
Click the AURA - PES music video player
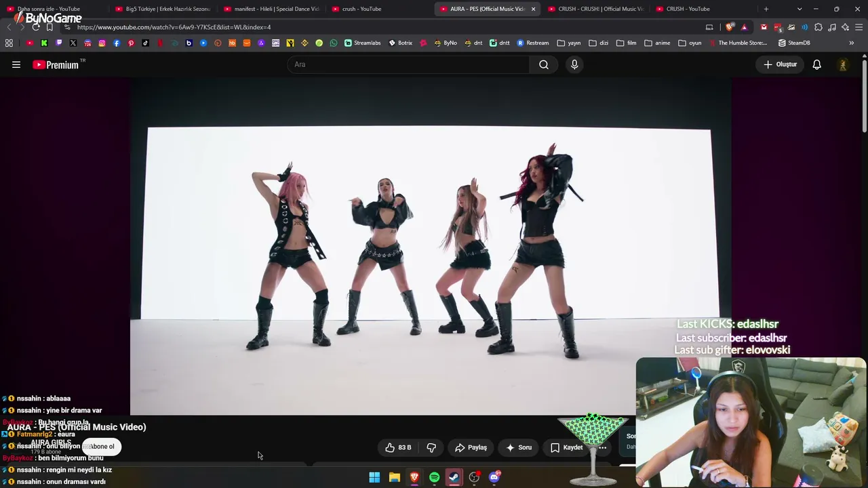pos(431,246)
